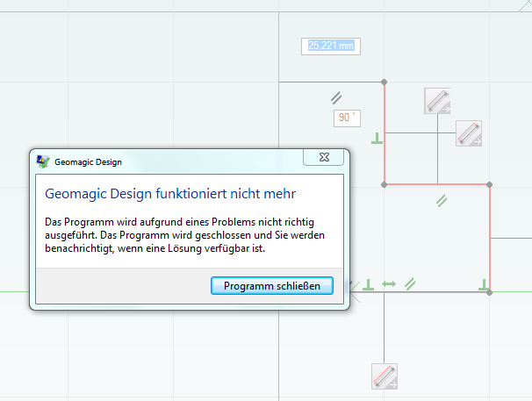The image size is (532, 401).
Task: Click line constraint icon above the upper red horizontal line
Action: pyautogui.click(x=437, y=101)
